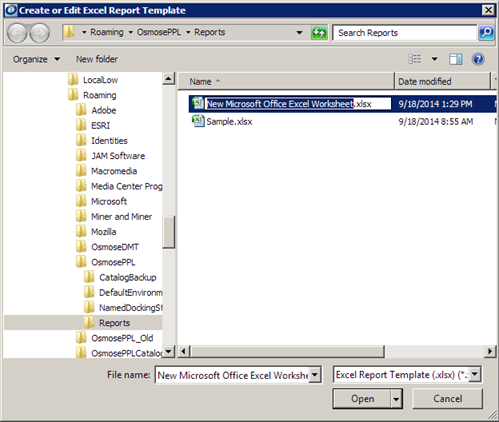Click the tree scroll up arrow
499x422 pixels.
tap(169, 79)
